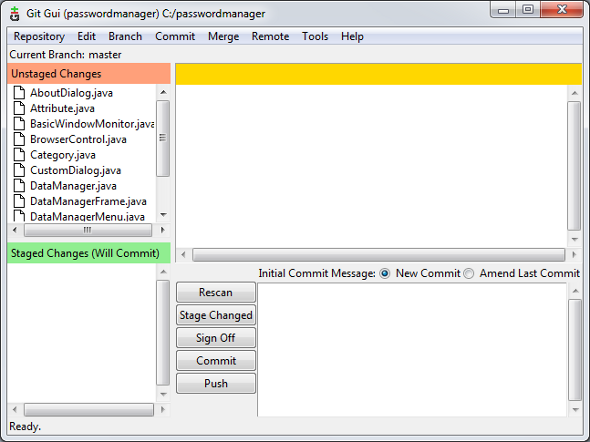Click the Git Gui title bar icon
590x442 pixels.
point(15,14)
